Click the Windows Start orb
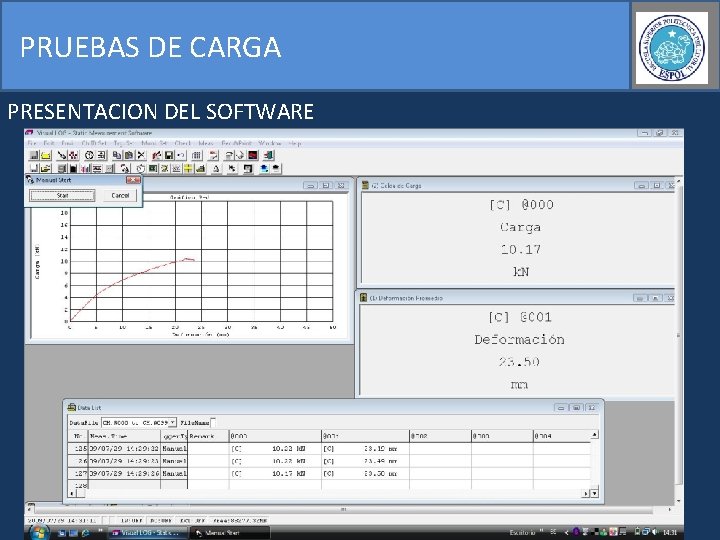This screenshot has height=540, width=720. pos(40,533)
